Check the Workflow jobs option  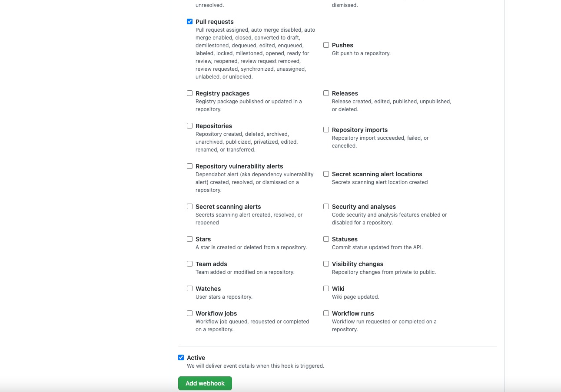click(189, 313)
